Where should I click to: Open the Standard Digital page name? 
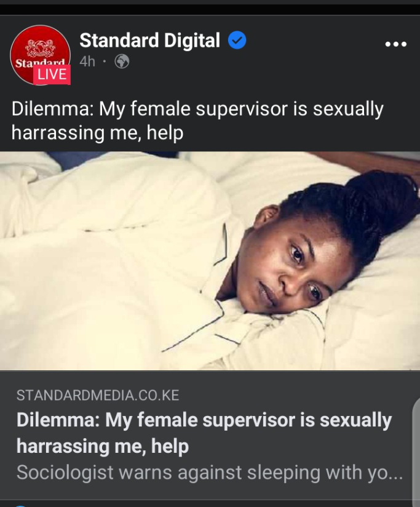(149, 41)
